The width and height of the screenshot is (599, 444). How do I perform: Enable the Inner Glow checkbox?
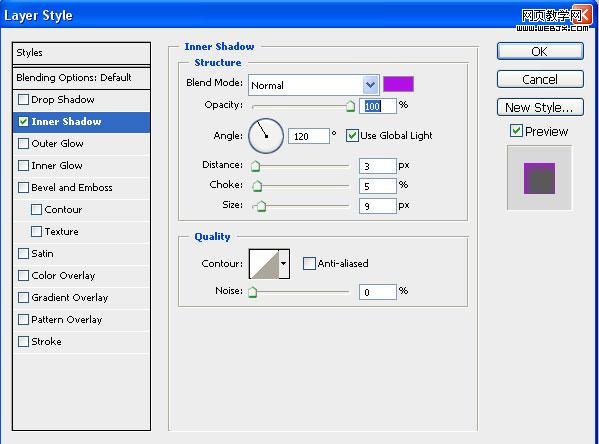pyautogui.click(x=23, y=165)
